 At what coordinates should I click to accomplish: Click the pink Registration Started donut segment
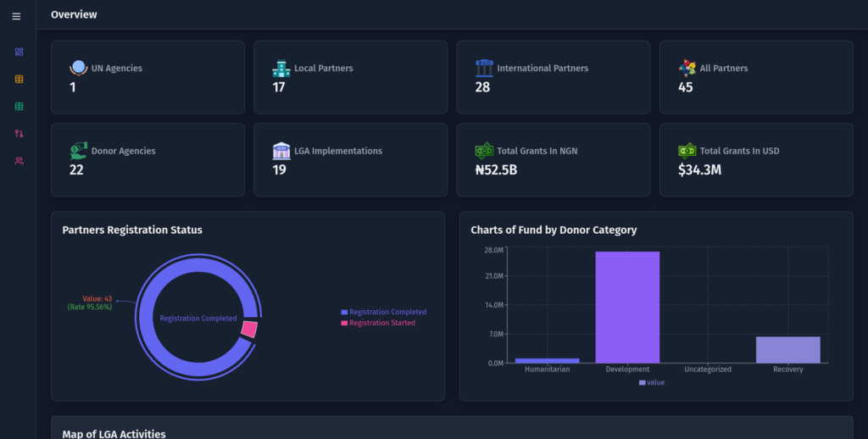(250, 329)
